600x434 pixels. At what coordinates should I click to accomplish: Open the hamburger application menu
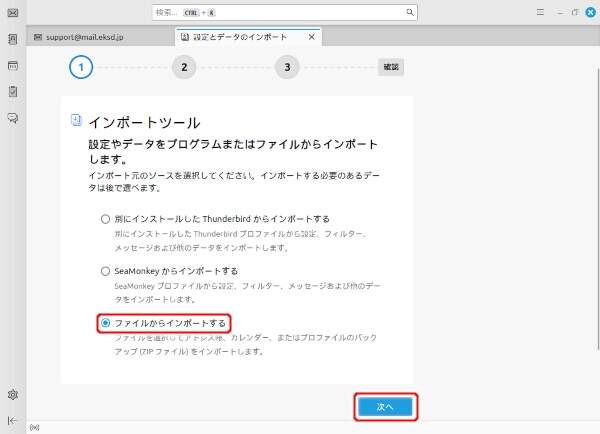coord(540,12)
